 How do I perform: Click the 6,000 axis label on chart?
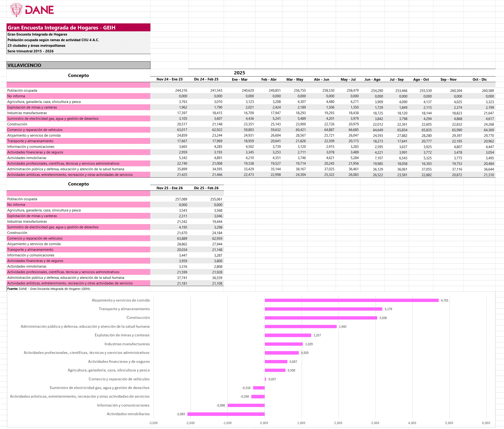(x=486, y=423)
